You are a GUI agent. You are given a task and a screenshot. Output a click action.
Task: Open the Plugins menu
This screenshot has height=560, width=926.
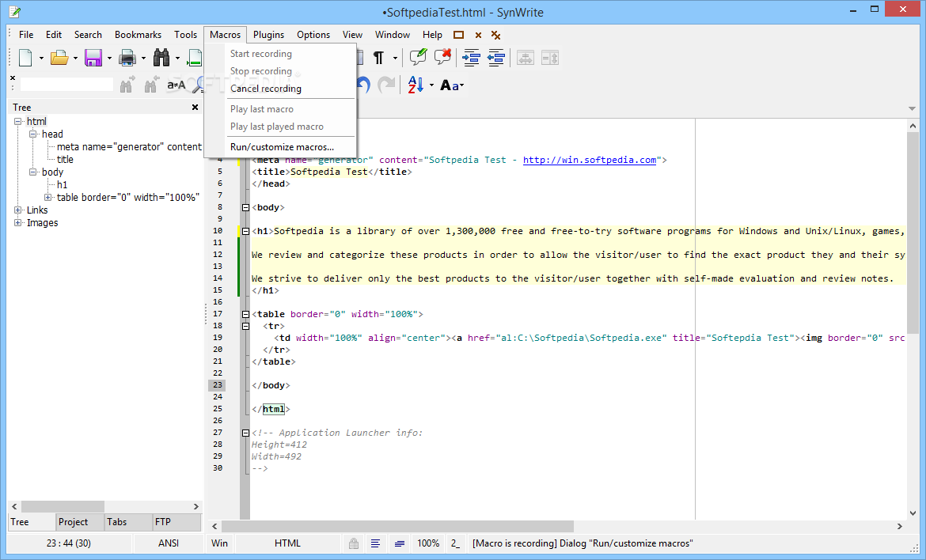pyautogui.click(x=269, y=35)
